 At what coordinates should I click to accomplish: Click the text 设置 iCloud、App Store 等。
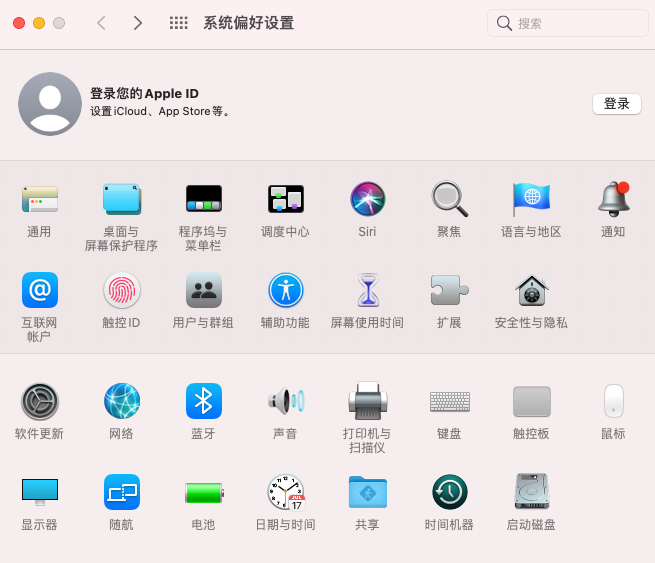tap(159, 112)
